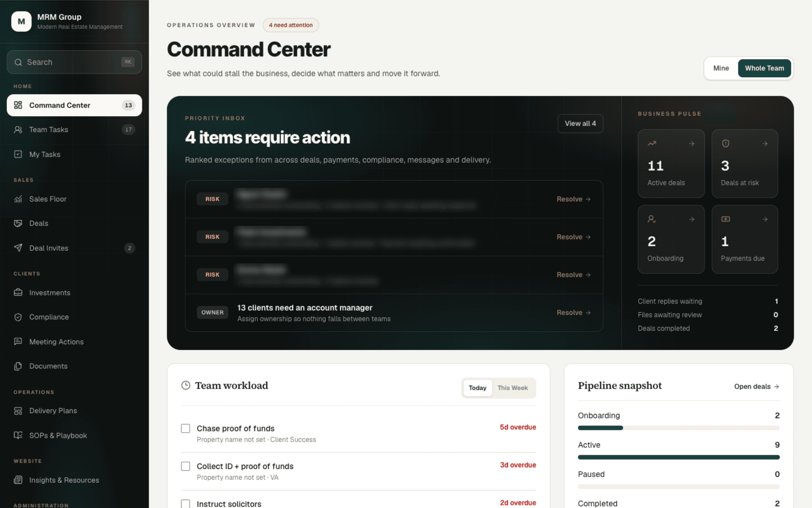Open Meeting Actions chat icon
The width and height of the screenshot is (812, 508).
[18, 341]
